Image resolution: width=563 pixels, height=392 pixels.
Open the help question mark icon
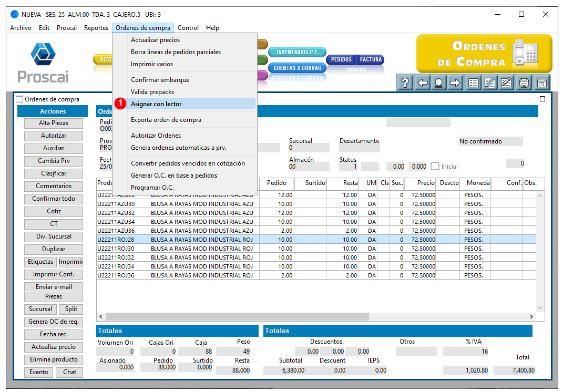[405, 83]
